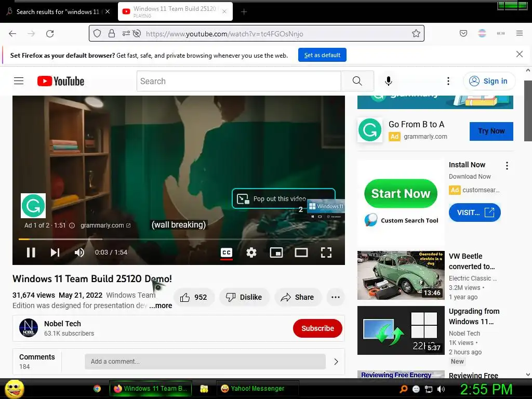532x399 pixels.
Task: Share the video
Action: click(x=298, y=297)
